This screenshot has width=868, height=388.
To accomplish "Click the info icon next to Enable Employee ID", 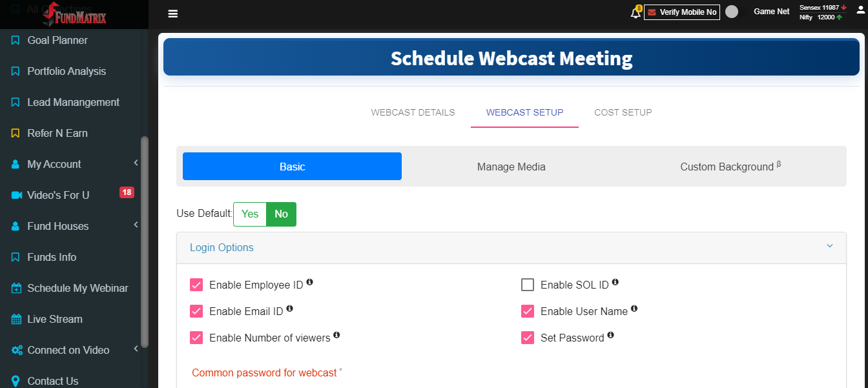I will pyautogui.click(x=310, y=283).
